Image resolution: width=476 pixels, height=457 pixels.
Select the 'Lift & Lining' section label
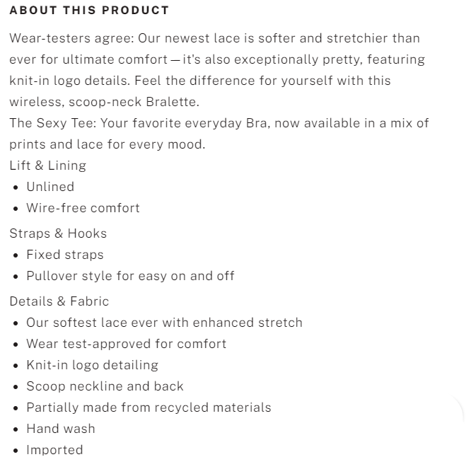coord(48,166)
